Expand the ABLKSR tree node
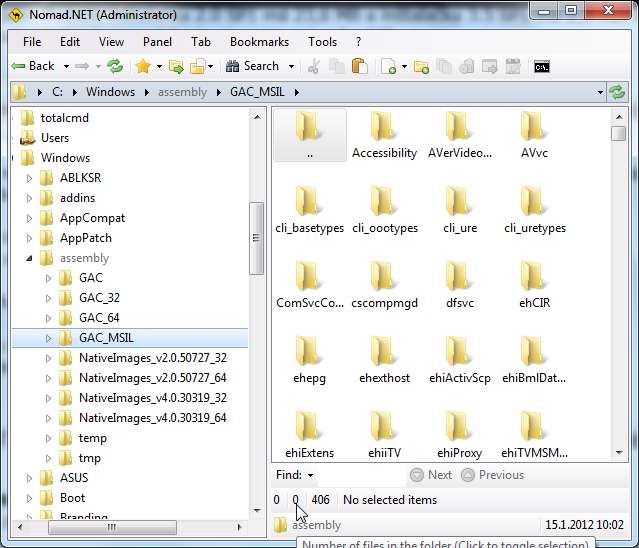 [29, 178]
